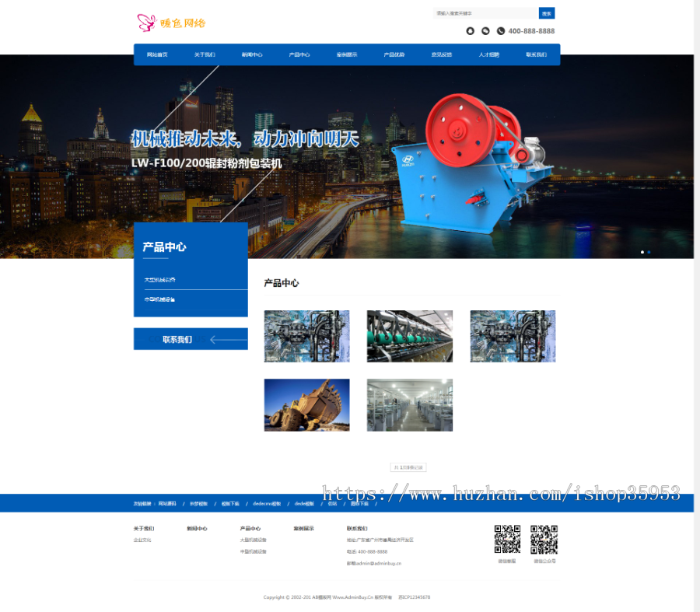The width and height of the screenshot is (700, 612).
Task: Click the WeChat icon in the header
Action: pos(485,31)
